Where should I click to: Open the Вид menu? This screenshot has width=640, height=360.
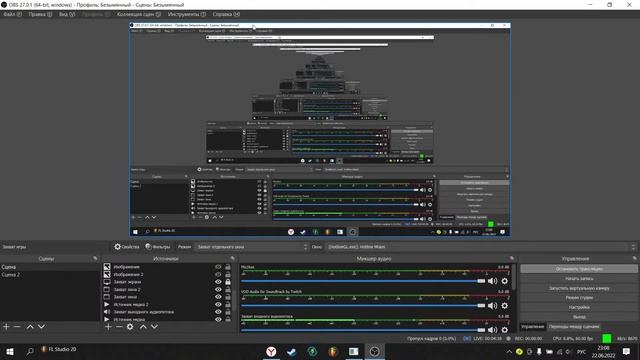67,14
